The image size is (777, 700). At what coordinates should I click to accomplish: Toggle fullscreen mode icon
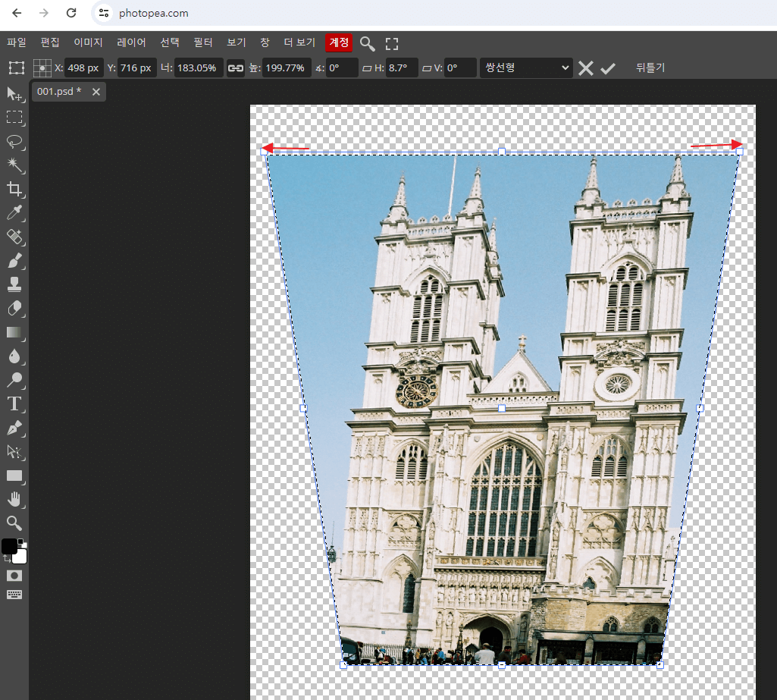(392, 44)
